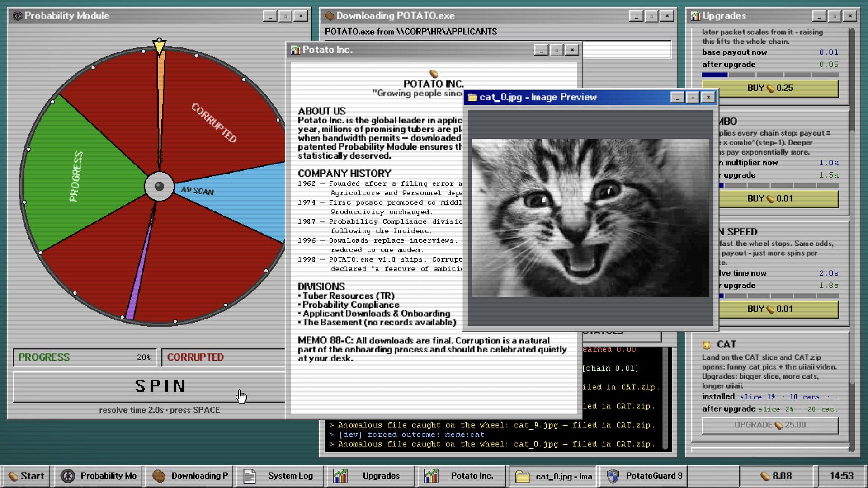Minimize the cat_0.jpg Image Preview window
Image resolution: width=868 pixels, height=488 pixels.
tap(677, 97)
